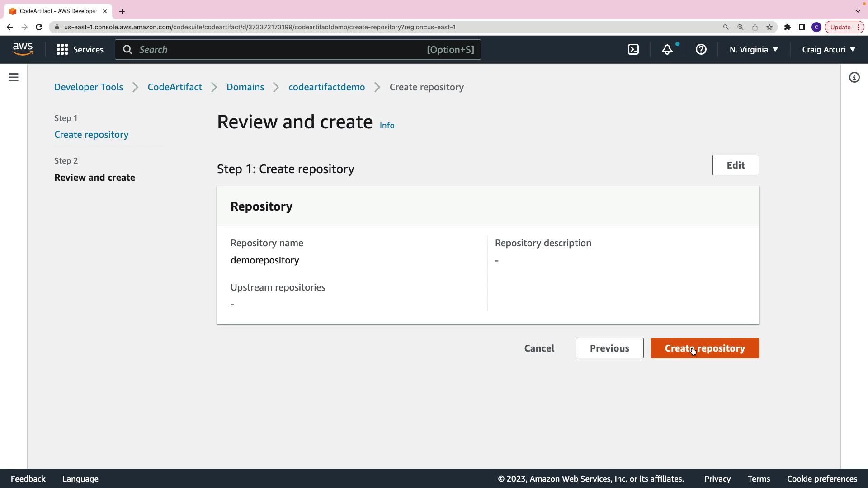Screen dimensions: 868x488
Task: Expand the browser tab search chevron
Action: pyautogui.click(x=858, y=11)
